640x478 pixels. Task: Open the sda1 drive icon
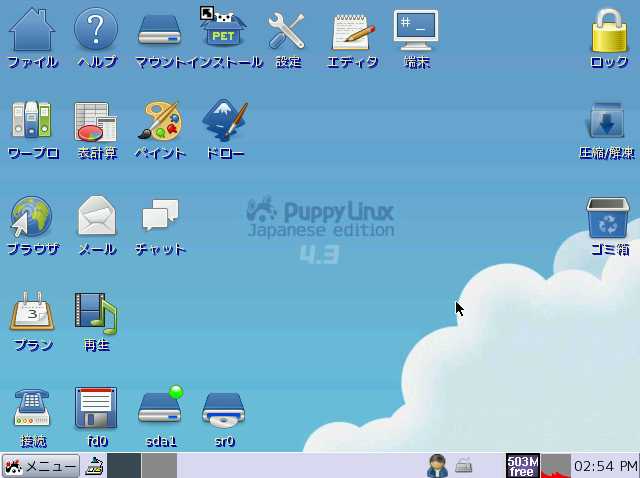[x=160, y=408]
